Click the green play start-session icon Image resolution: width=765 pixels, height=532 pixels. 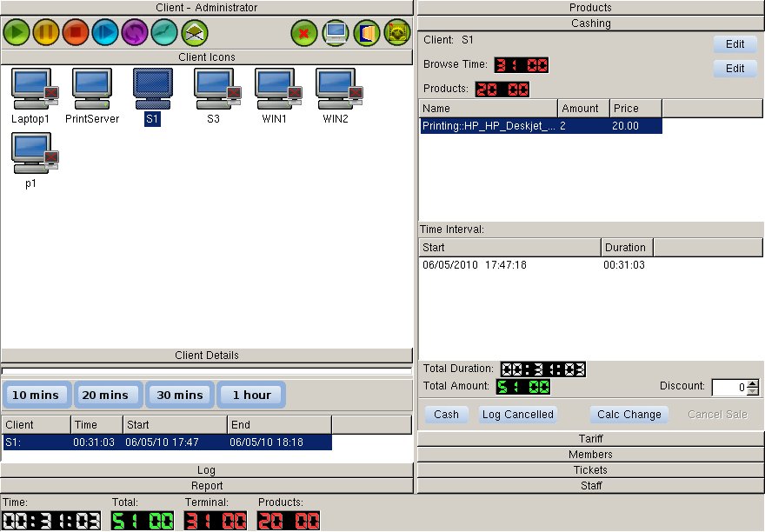click(x=17, y=33)
